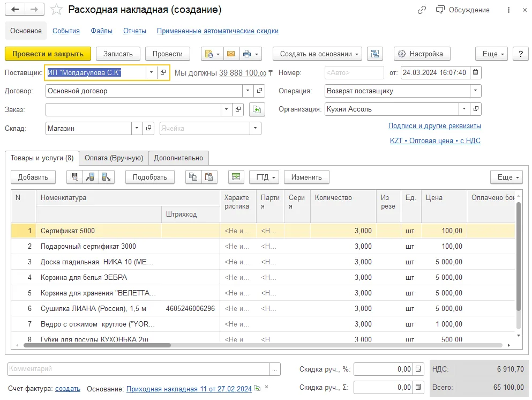The height and width of the screenshot is (400, 532).
Task: Open calendar picker next to date field
Action: [x=476, y=72]
